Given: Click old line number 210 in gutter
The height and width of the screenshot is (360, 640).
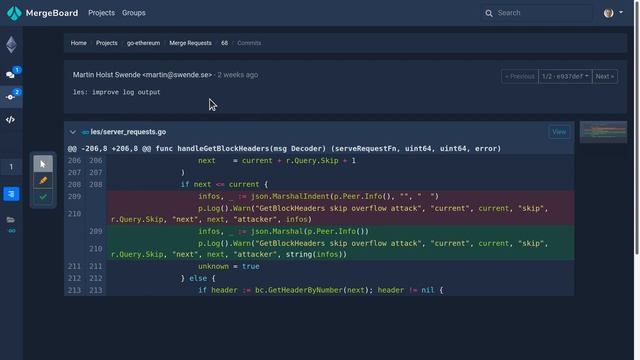Looking at the screenshot, I should pos(74,214).
